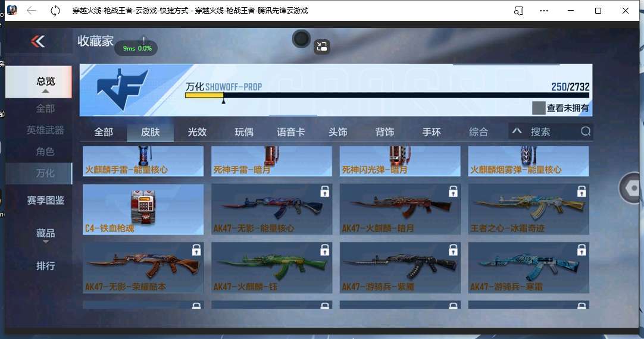Switch to the 综合 tab
This screenshot has width=644, height=339.
[x=478, y=132]
